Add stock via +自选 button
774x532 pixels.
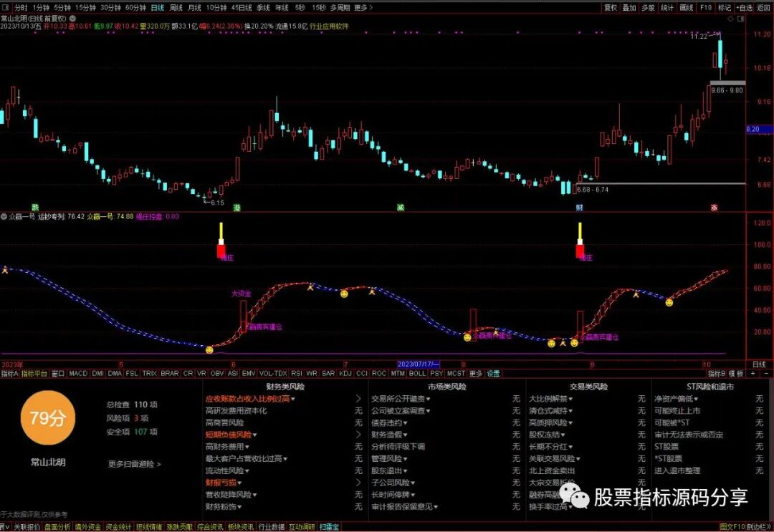click(745, 7)
